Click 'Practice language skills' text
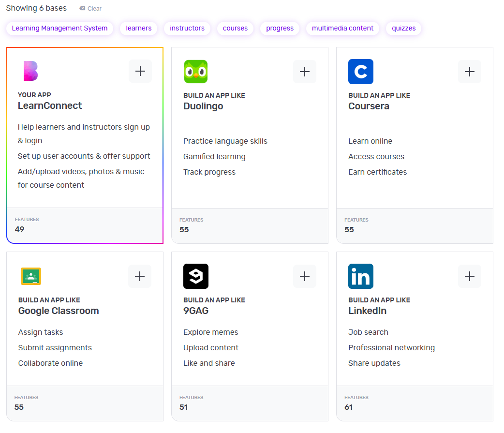The height and width of the screenshot is (433, 504). (x=225, y=141)
